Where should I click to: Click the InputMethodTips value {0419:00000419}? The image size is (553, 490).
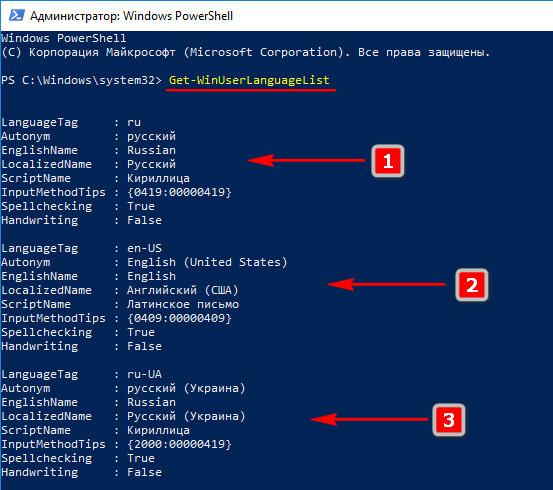[x=179, y=192]
